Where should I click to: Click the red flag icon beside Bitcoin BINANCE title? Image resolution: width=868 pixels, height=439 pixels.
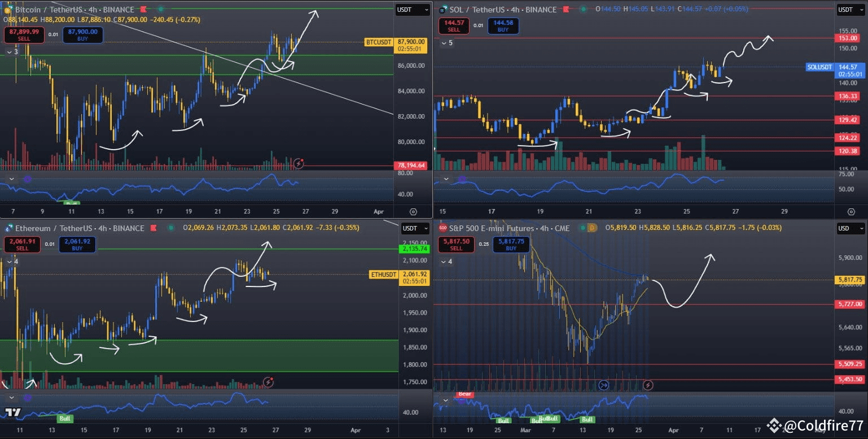[x=144, y=10]
